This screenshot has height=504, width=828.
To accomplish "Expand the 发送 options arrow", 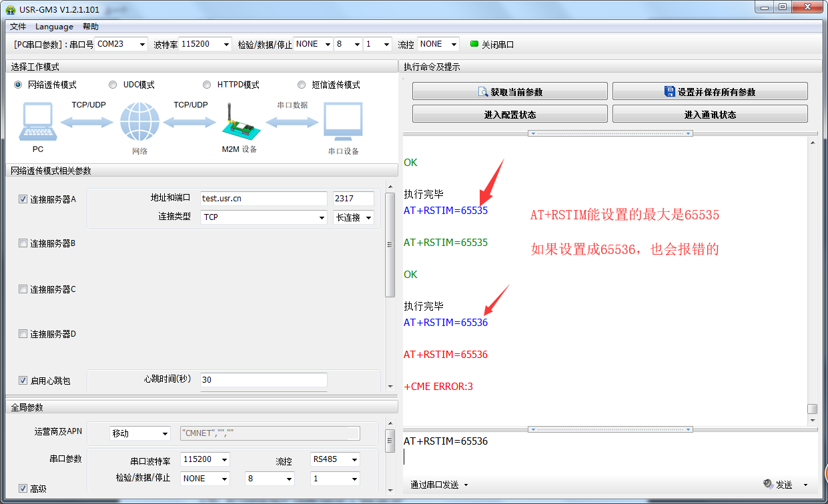I will [x=805, y=485].
